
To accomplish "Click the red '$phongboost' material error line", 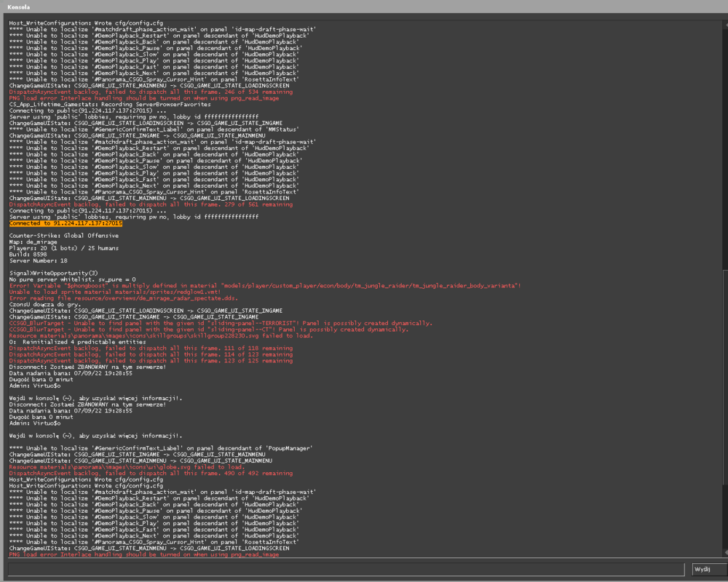I will click(x=265, y=286).
